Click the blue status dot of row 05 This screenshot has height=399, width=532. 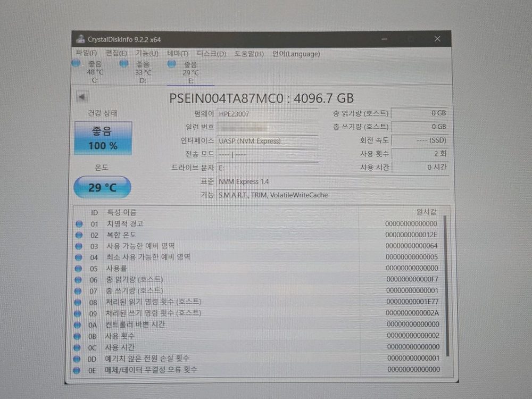tap(78, 268)
